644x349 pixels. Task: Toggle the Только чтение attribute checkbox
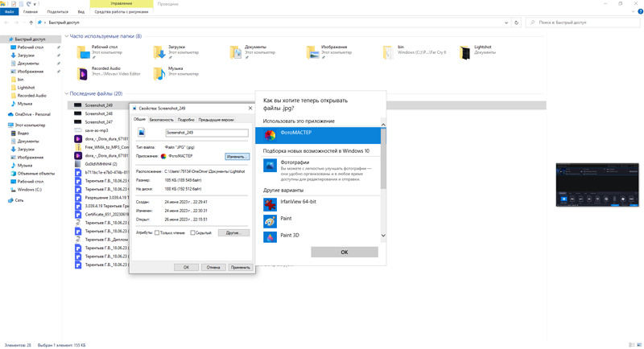tap(157, 233)
